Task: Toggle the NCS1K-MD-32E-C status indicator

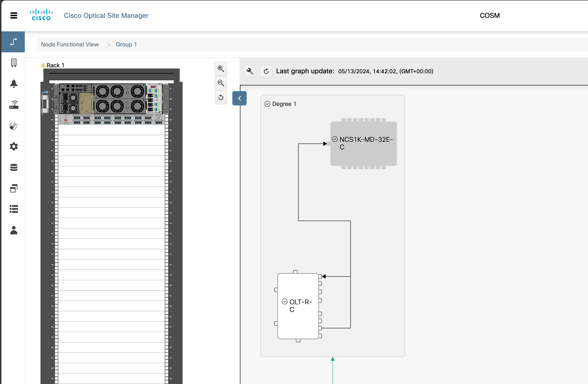Action: pos(335,139)
